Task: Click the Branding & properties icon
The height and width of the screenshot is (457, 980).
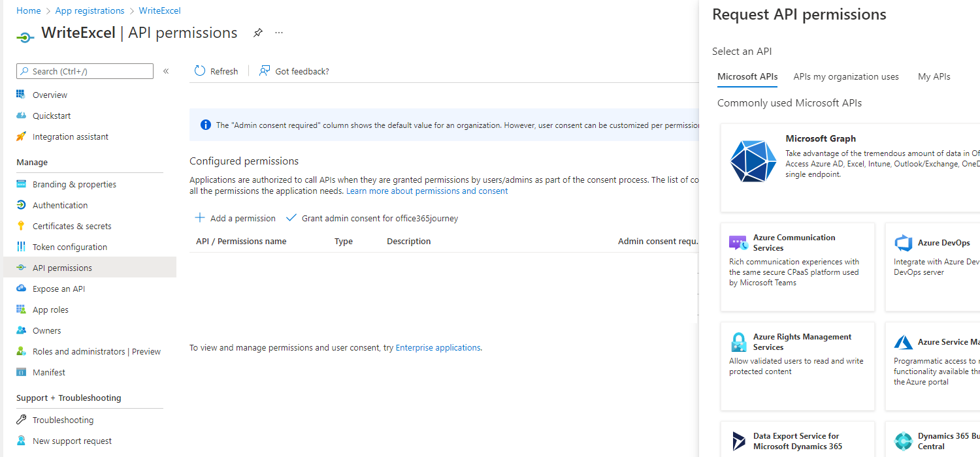Action: [21, 184]
